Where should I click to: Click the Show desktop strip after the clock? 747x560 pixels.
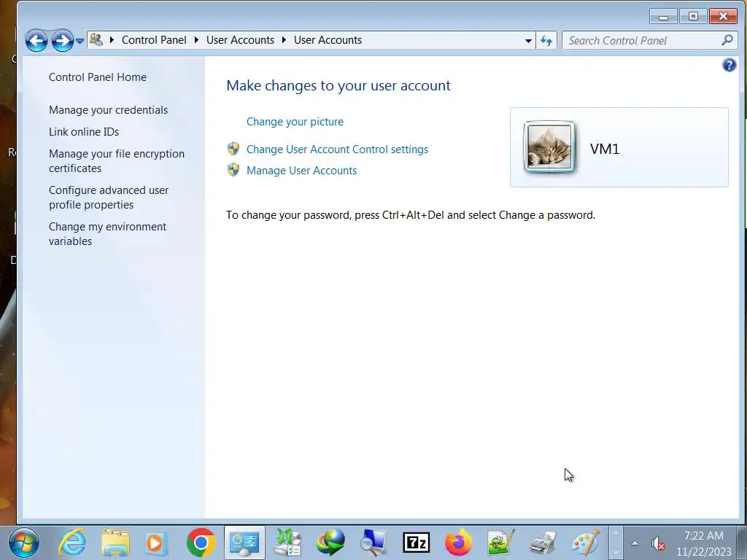click(743, 542)
